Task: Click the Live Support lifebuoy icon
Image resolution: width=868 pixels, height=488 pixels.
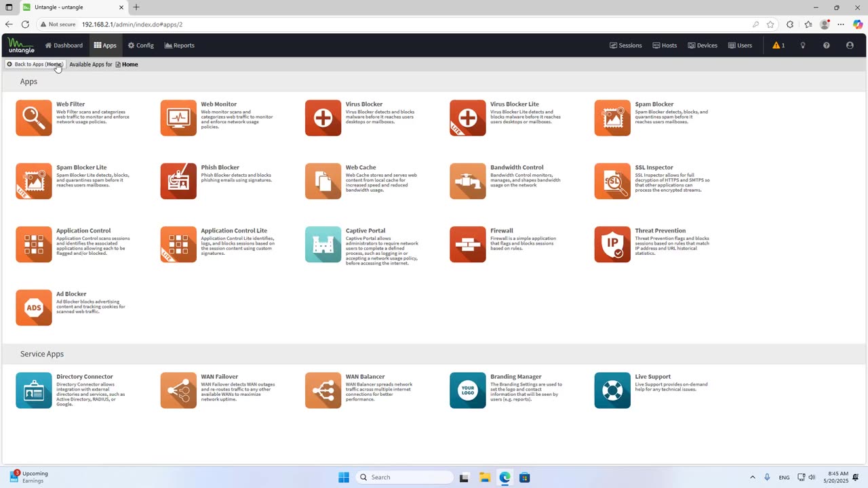Action: [x=612, y=390]
